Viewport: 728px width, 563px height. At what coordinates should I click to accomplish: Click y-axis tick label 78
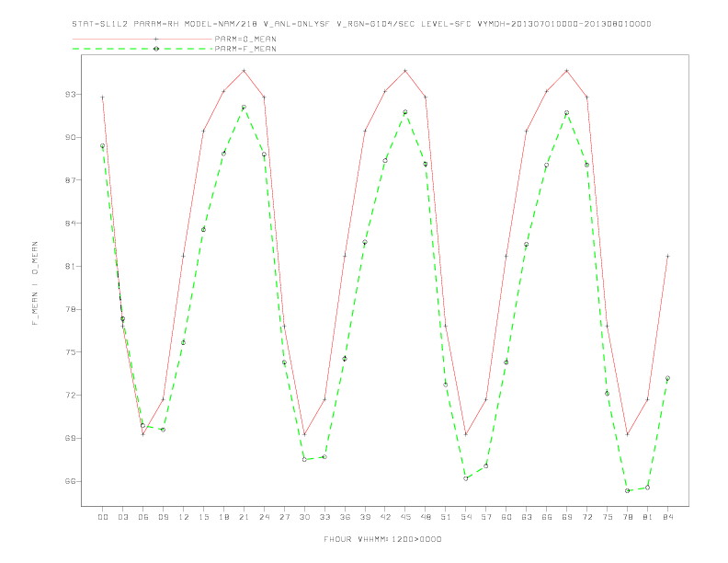(70, 309)
